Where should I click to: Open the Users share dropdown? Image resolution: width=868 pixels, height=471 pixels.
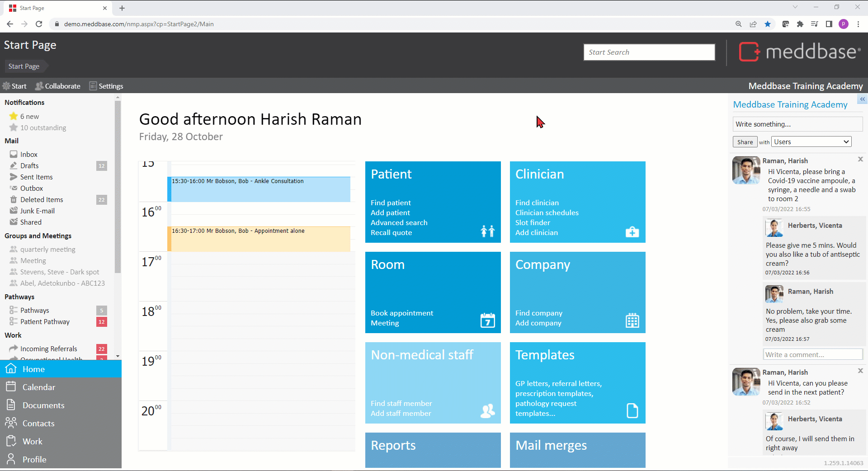click(x=811, y=142)
